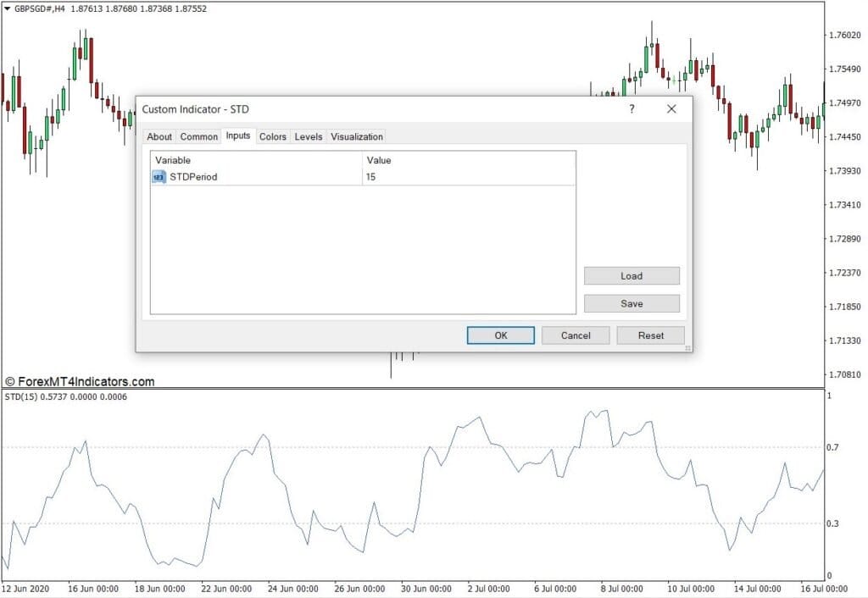Image resolution: width=868 pixels, height=598 pixels.
Task: Click the Cancel button
Action: pos(576,335)
